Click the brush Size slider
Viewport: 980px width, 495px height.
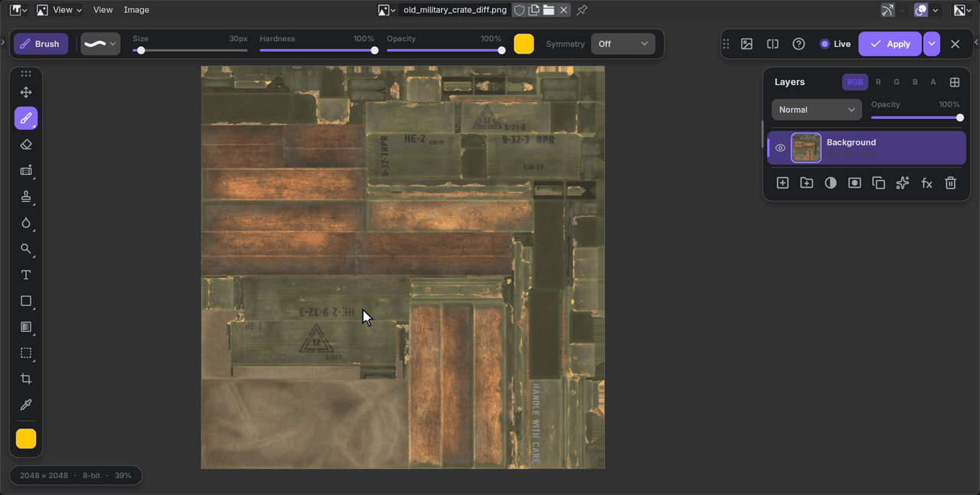pyautogui.click(x=190, y=51)
